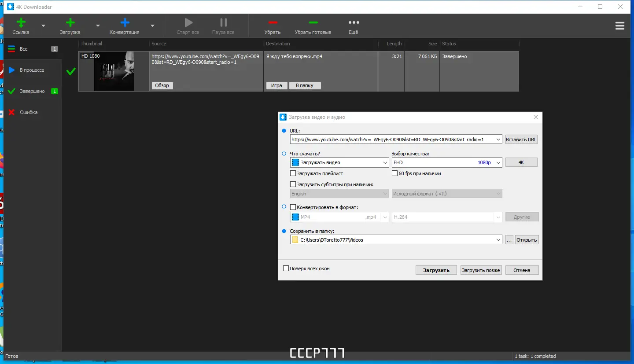
Task: Sort by the Status column header
Action: pyautogui.click(x=479, y=44)
